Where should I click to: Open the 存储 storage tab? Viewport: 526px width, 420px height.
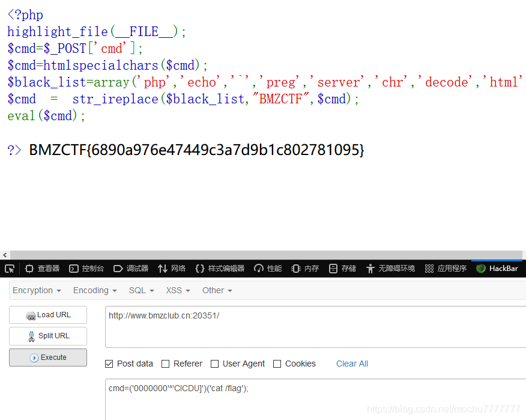(342, 269)
